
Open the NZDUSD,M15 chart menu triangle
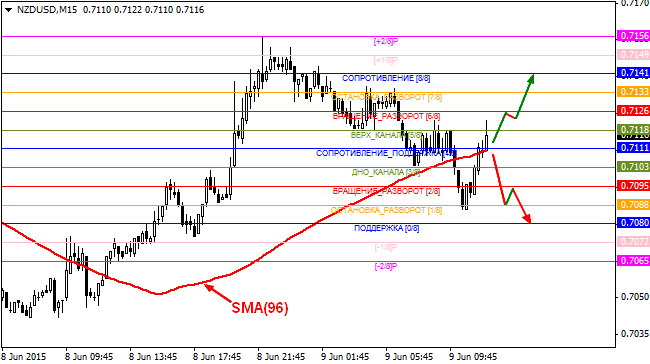point(8,10)
